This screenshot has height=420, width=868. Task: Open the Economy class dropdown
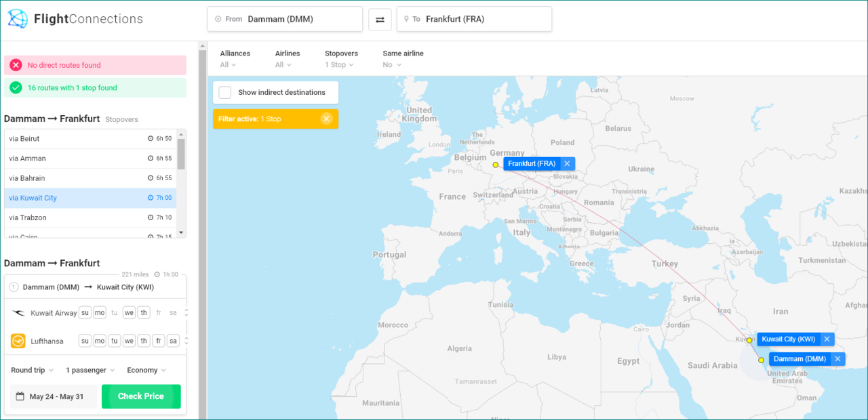tap(146, 371)
